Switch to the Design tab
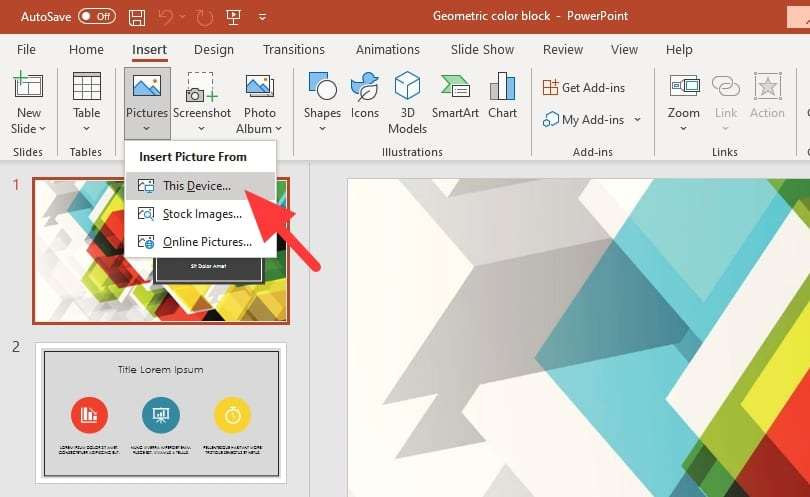The width and height of the screenshot is (810, 497). [213, 50]
